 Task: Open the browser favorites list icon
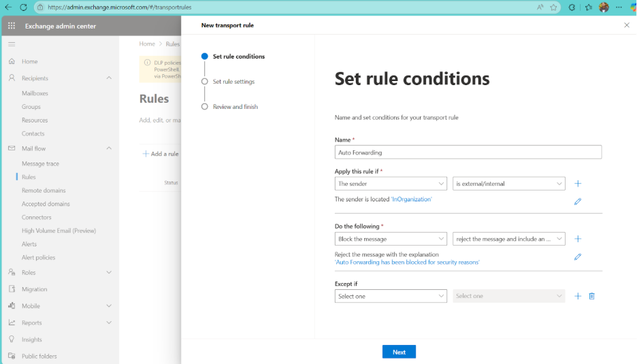(x=588, y=7)
